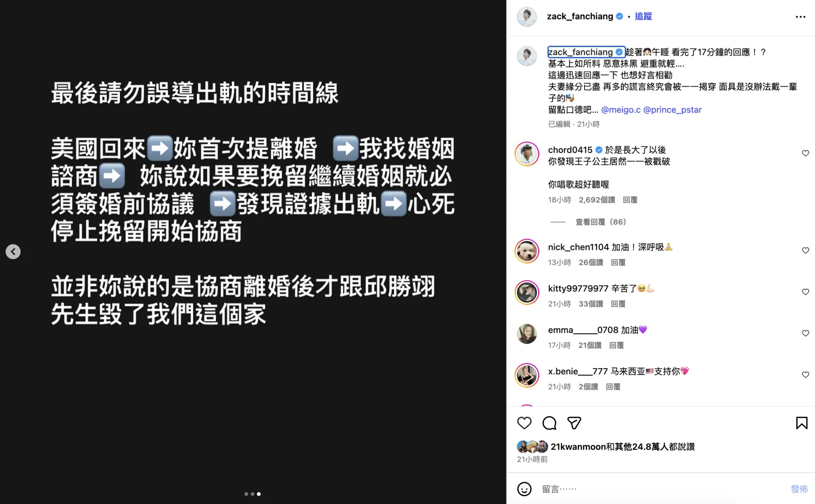Open zack_fanchiang header profile picture

527,17
